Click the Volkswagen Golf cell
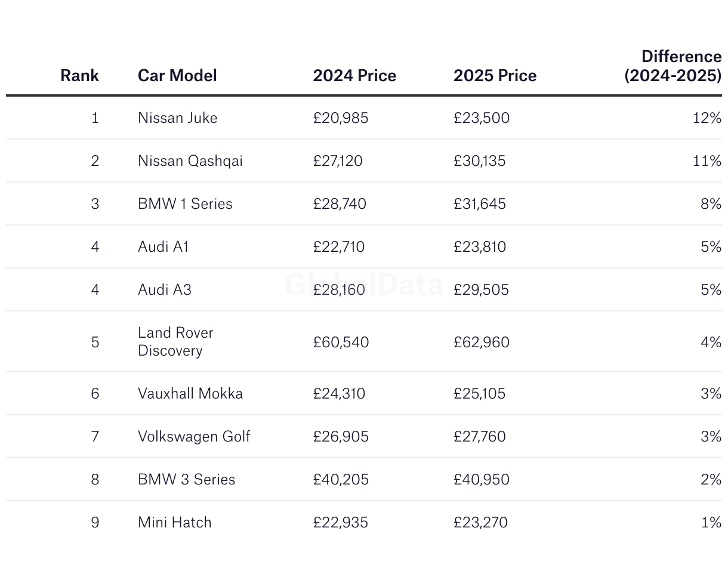728x568 pixels. (194, 437)
